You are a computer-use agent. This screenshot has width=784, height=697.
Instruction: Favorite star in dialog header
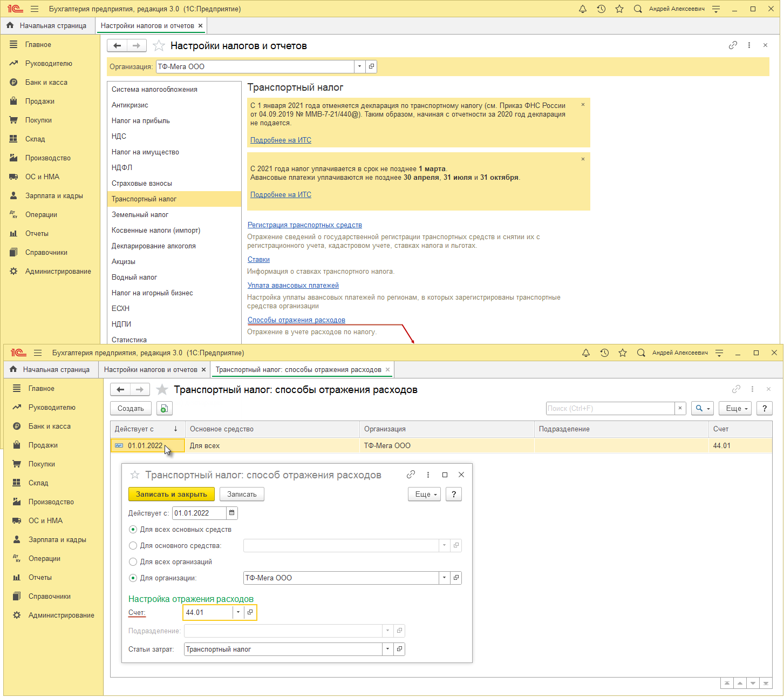(x=135, y=475)
